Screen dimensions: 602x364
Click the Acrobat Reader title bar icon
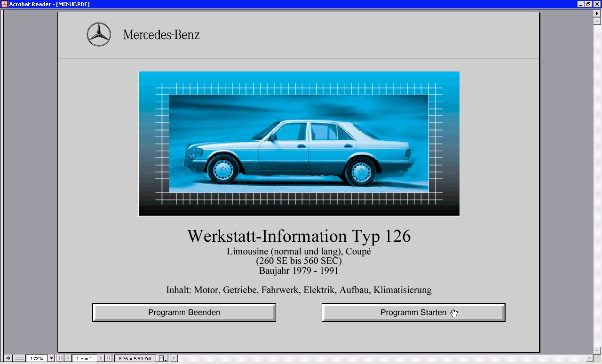(x=4, y=4)
